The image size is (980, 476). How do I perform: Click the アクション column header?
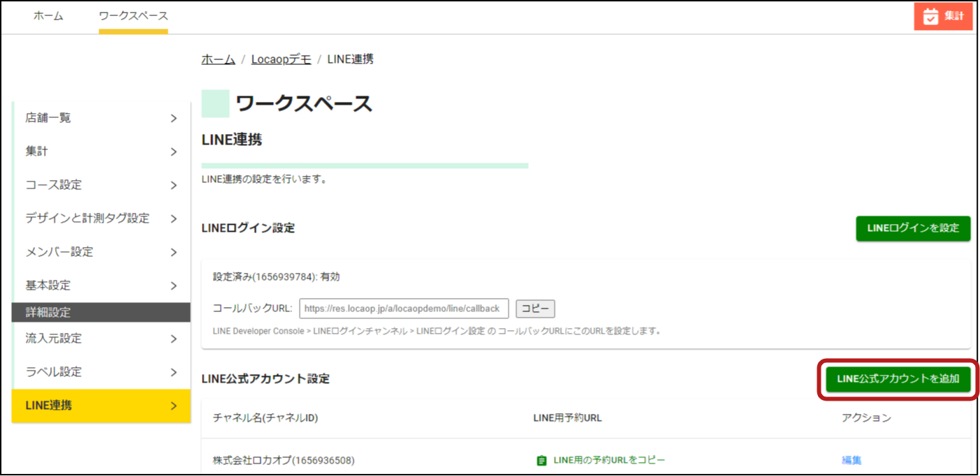[x=867, y=418]
